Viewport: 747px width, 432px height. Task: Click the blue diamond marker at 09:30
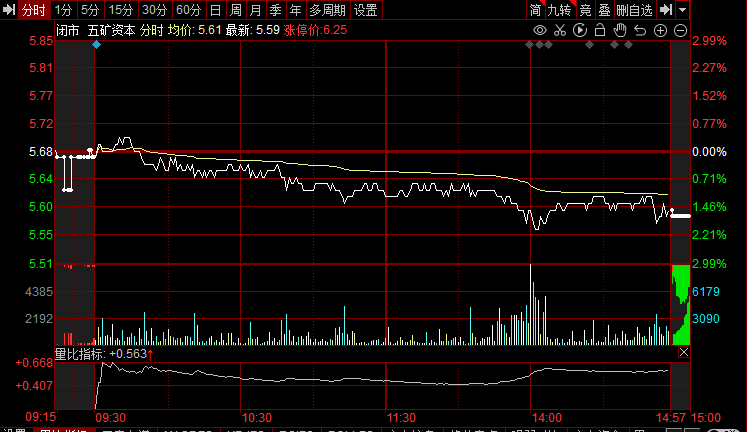tap(96, 45)
